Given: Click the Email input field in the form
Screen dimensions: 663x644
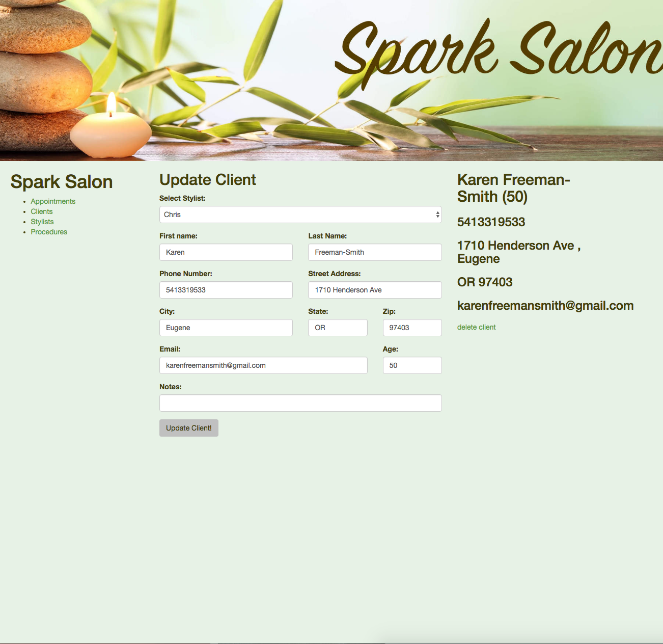Looking at the screenshot, I should pos(263,365).
